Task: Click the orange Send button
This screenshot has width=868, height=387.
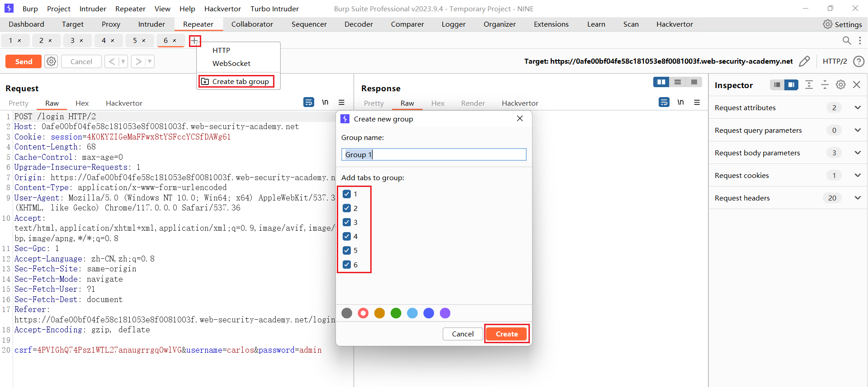Action: tap(24, 61)
